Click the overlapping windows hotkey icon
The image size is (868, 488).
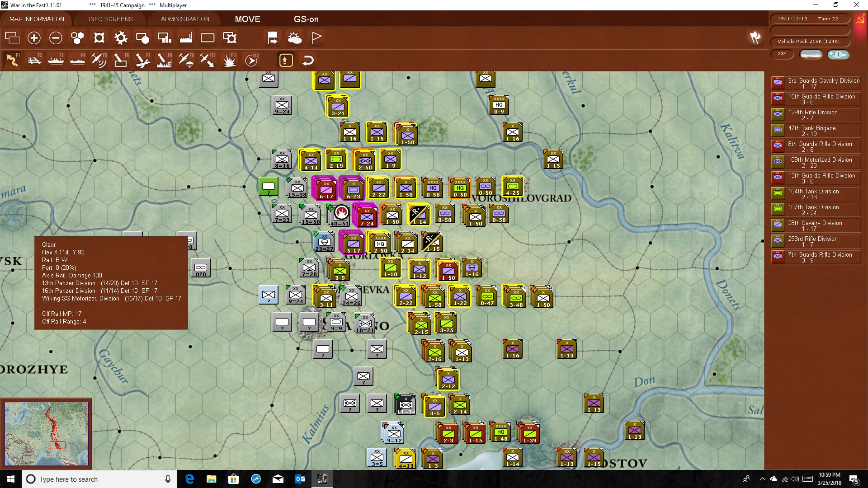pos(12,38)
